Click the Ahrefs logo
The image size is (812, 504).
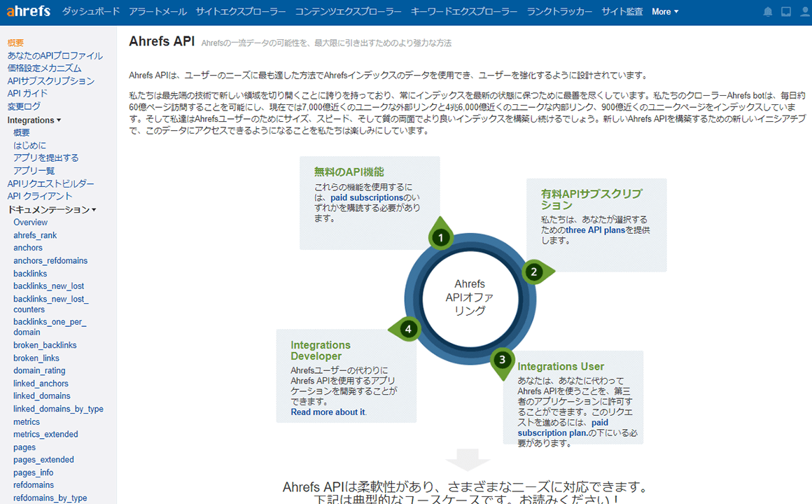(29, 11)
